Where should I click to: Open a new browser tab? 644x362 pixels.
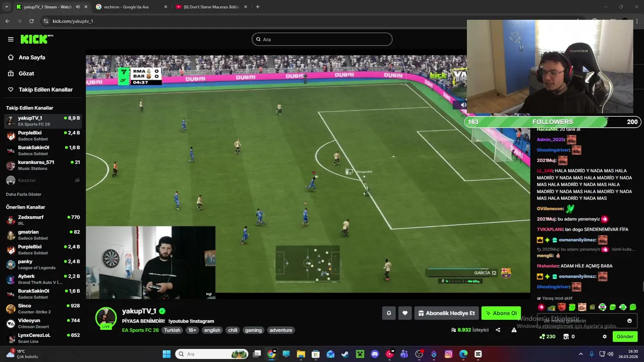pyautogui.click(x=258, y=7)
